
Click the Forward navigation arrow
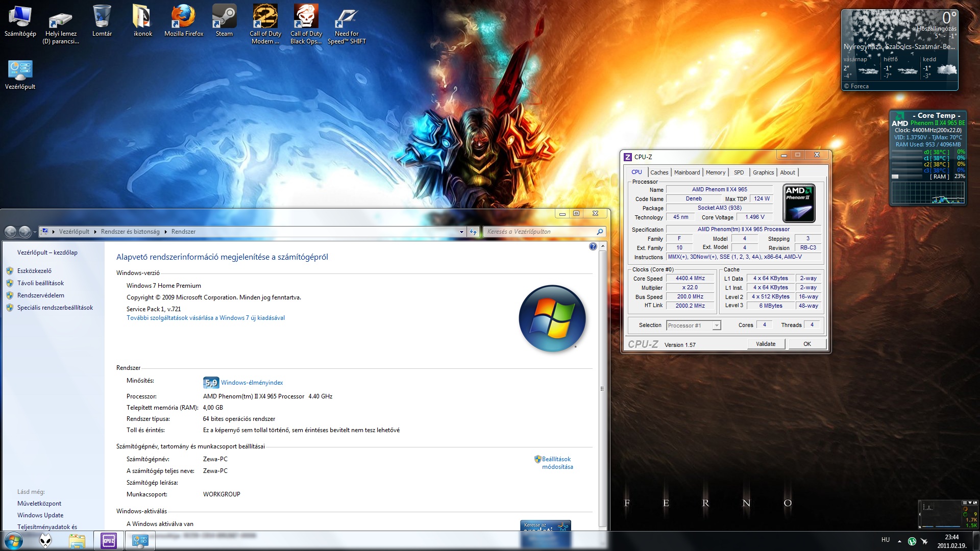click(24, 232)
